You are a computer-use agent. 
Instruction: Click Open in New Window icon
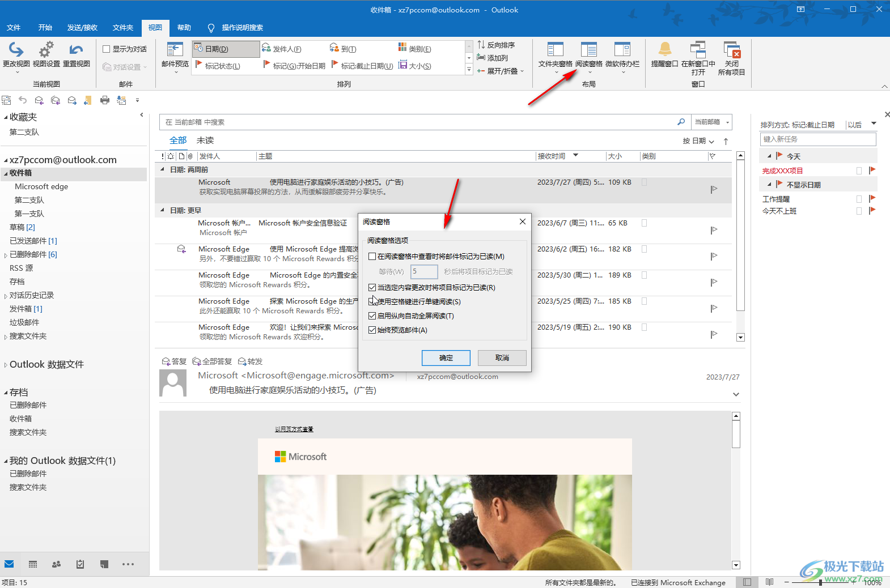point(698,58)
